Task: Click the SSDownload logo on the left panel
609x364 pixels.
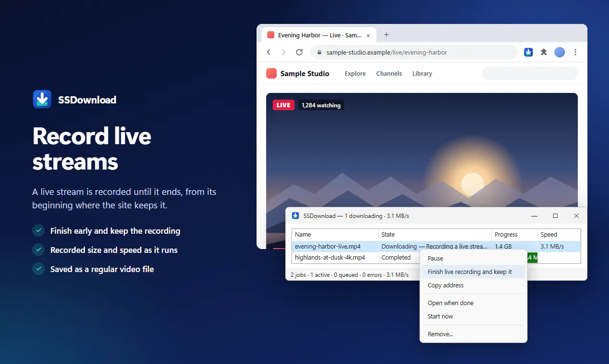Action: pos(42,99)
